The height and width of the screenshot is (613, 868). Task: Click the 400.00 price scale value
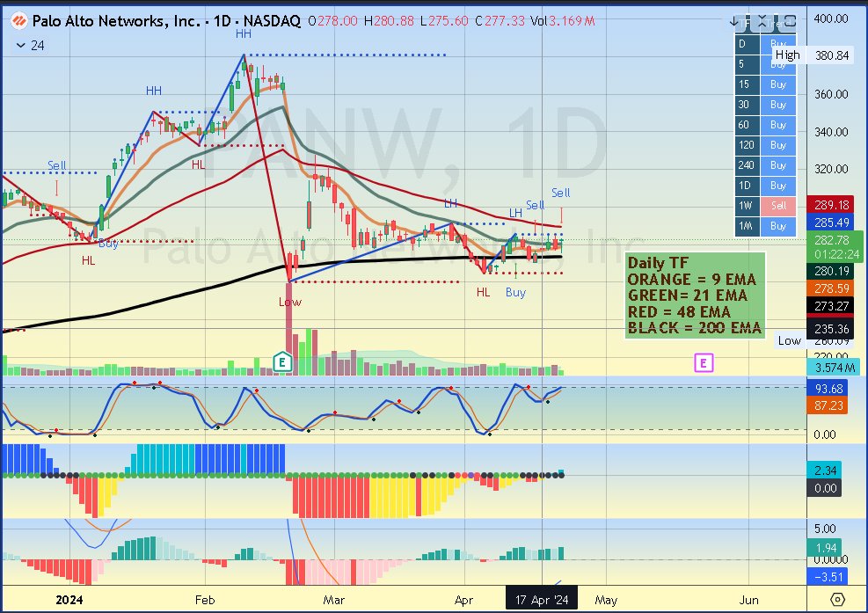pyautogui.click(x=831, y=18)
